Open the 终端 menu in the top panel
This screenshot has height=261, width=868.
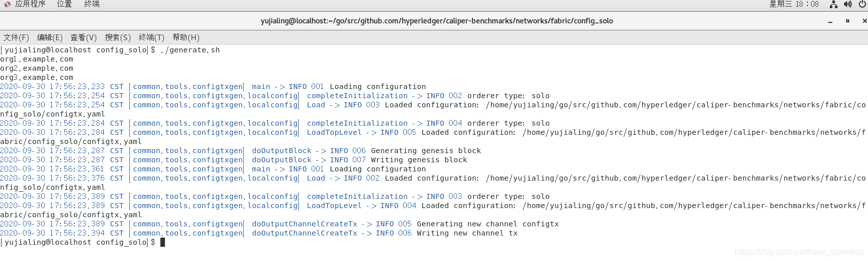click(x=92, y=4)
